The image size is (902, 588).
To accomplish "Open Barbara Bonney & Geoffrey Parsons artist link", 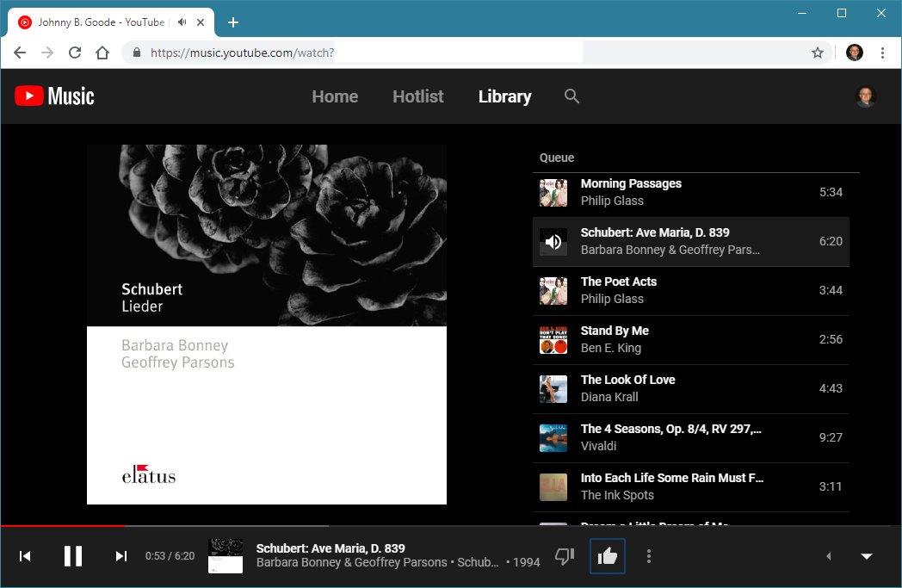I will (351, 563).
